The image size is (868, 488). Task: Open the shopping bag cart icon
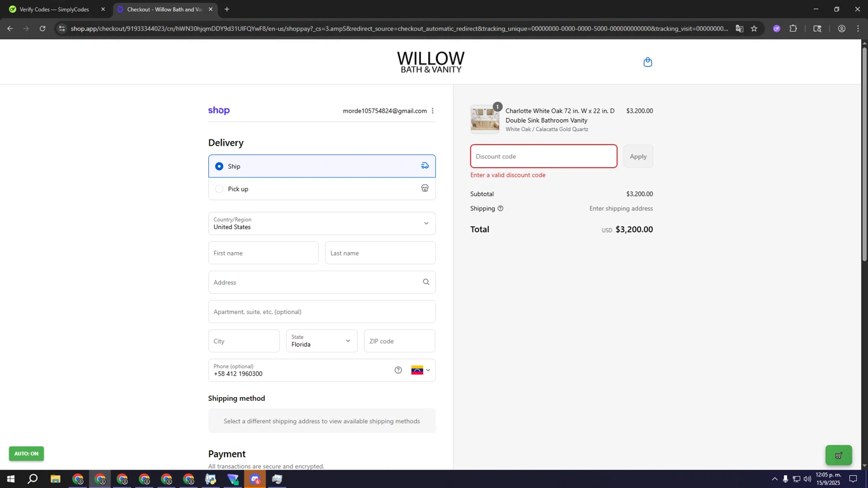coord(648,62)
